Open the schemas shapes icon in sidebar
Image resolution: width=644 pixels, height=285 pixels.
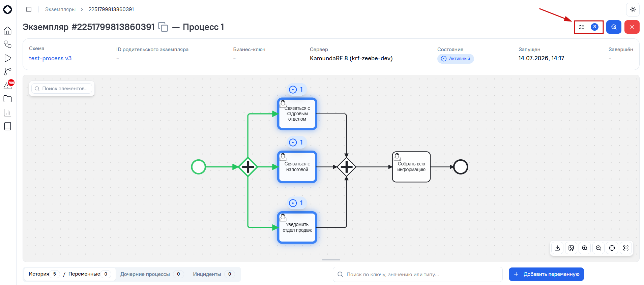pyautogui.click(x=7, y=44)
